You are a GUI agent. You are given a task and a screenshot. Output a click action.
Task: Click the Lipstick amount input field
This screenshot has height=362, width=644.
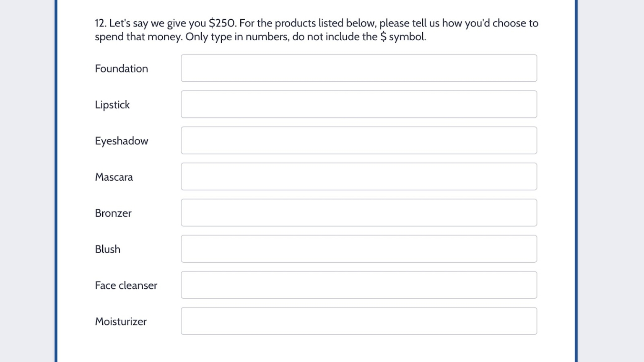(x=358, y=104)
